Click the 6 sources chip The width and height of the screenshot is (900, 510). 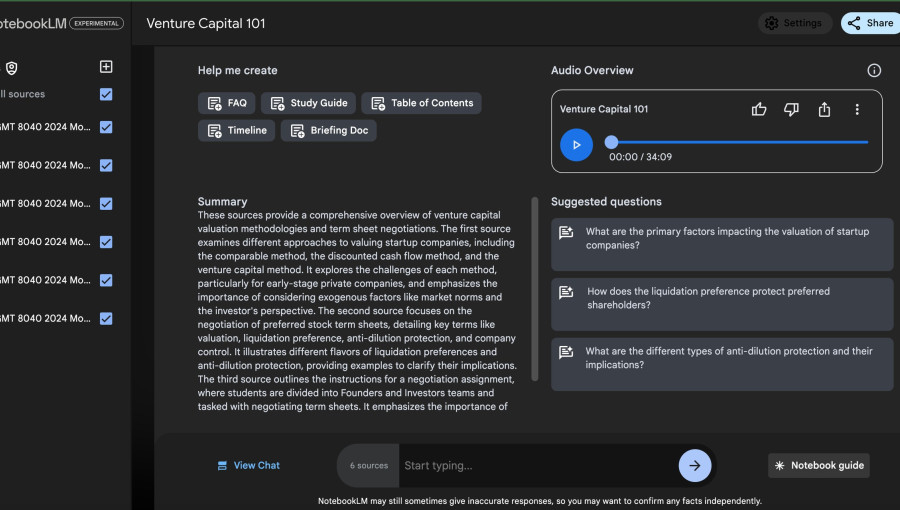pyautogui.click(x=368, y=465)
